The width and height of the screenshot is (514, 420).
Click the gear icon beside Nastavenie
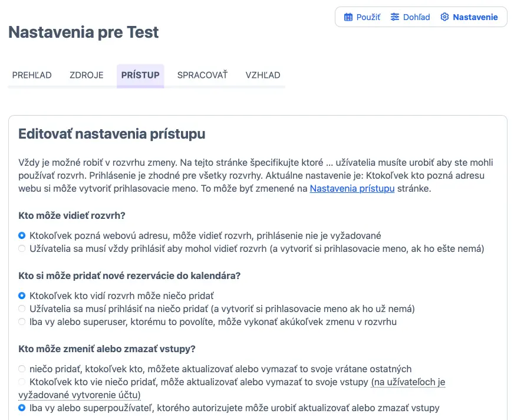444,17
